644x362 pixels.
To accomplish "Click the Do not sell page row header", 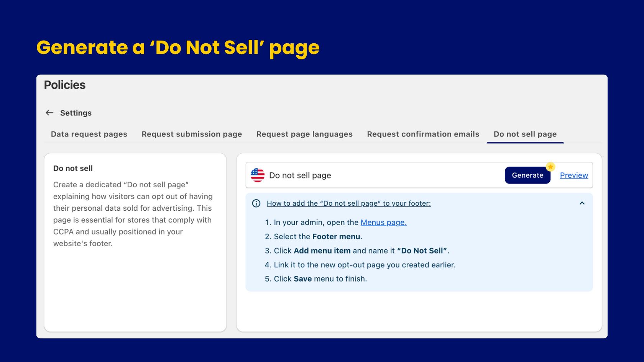I will point(300,175).
